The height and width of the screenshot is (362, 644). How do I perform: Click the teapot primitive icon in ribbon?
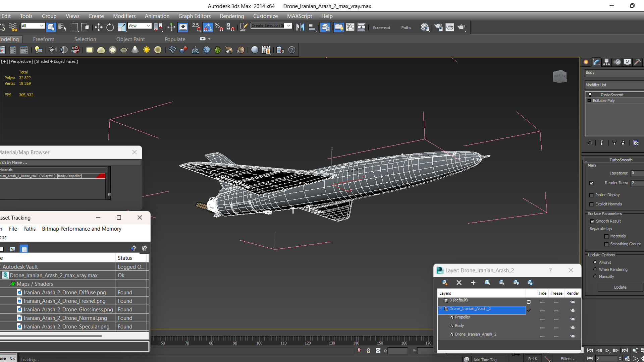click(x=124, y=50)
